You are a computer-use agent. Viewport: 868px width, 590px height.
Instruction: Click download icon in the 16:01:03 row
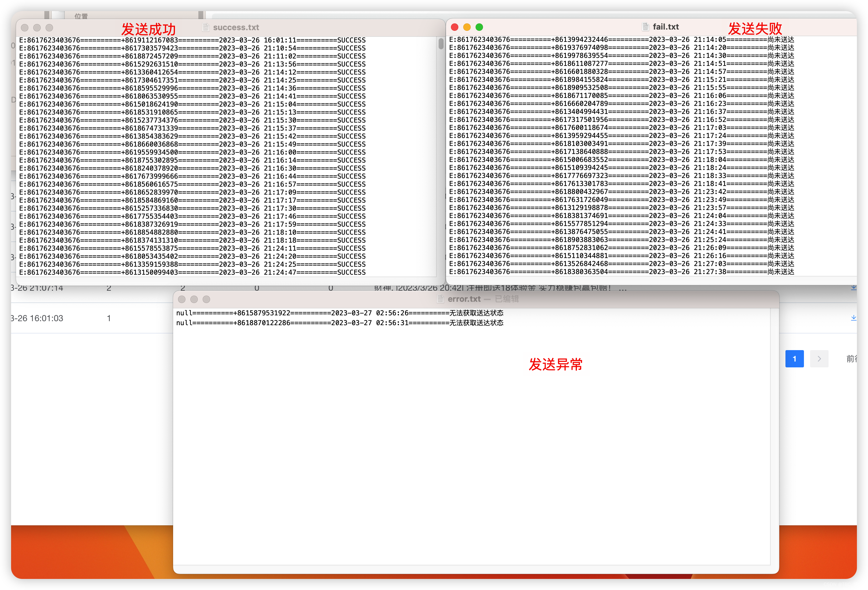[854, 318]
